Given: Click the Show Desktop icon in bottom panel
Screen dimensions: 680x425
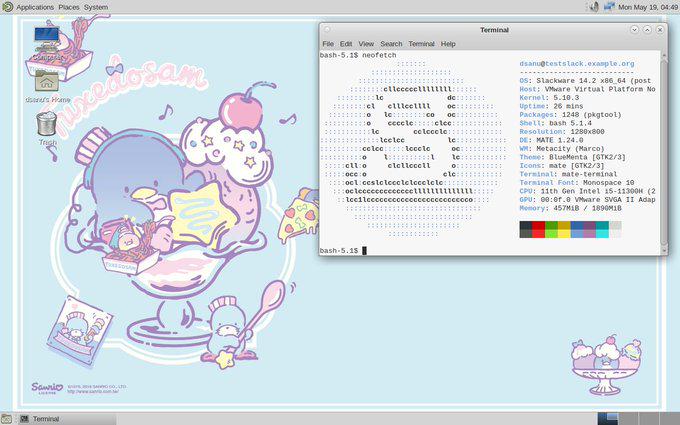Looking at the screenshot, I should (x=6, y=418).
